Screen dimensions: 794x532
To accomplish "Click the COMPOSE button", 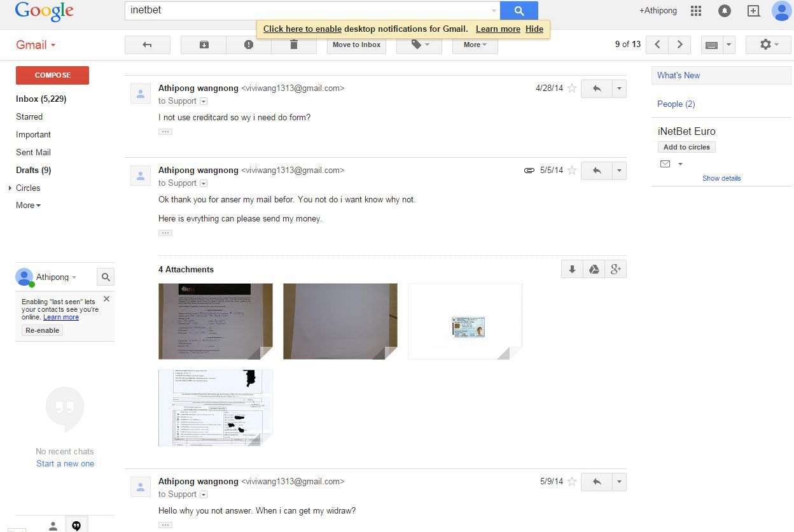I will point(52,75).
